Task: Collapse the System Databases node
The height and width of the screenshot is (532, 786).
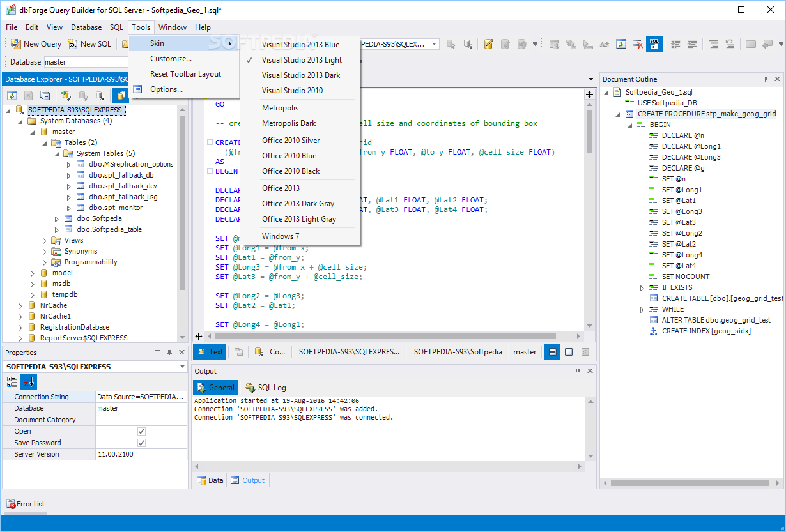Action: (x=20, y=121)
